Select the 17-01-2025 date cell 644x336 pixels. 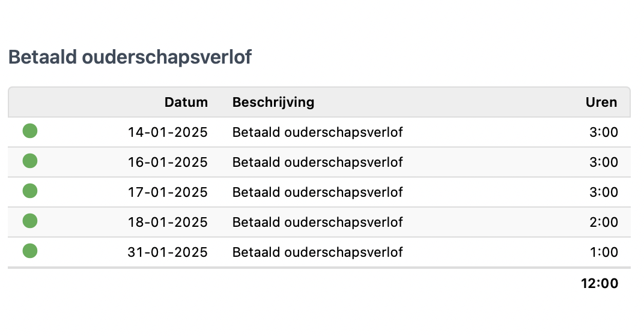[168, 192]
